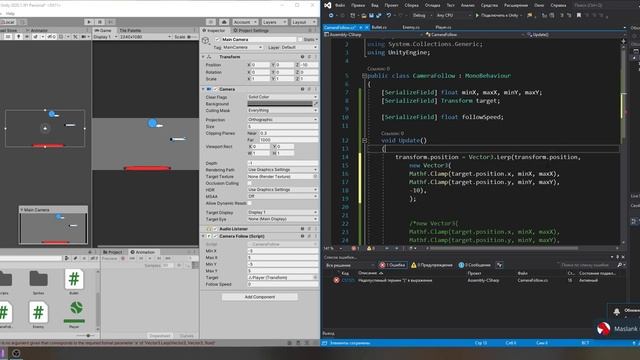Open the Layout dropdown in Unity
Screen dimensions: 640x360
click(x=304, y=22)
